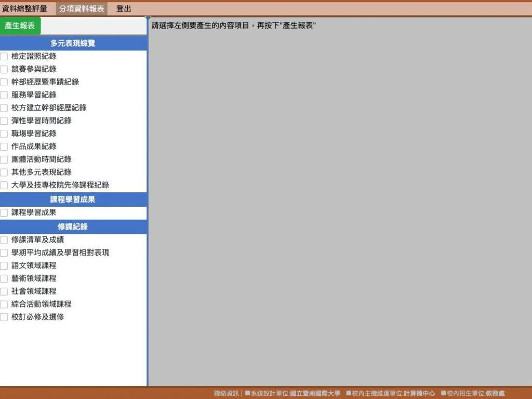Toggle the 職場學習紀錄 checkbox
The height and width of the screenshot is (399, 532).
[4, 134]
